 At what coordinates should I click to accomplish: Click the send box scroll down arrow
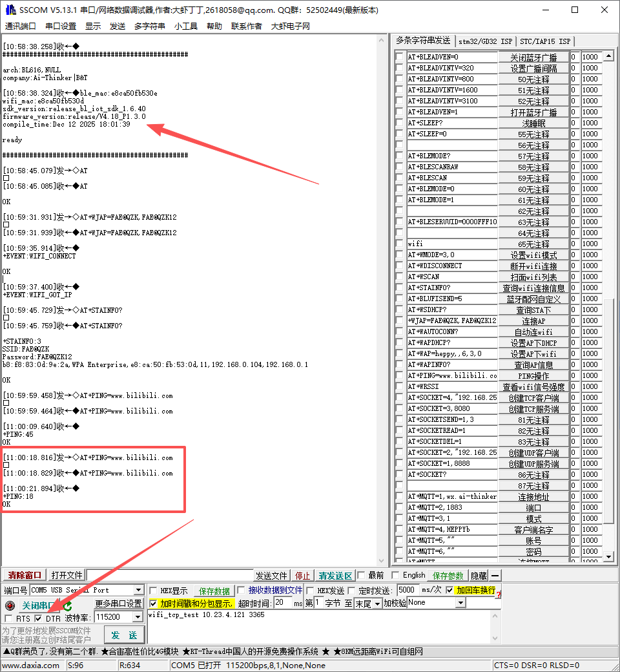pyautogui.click(x=495, y=638)
